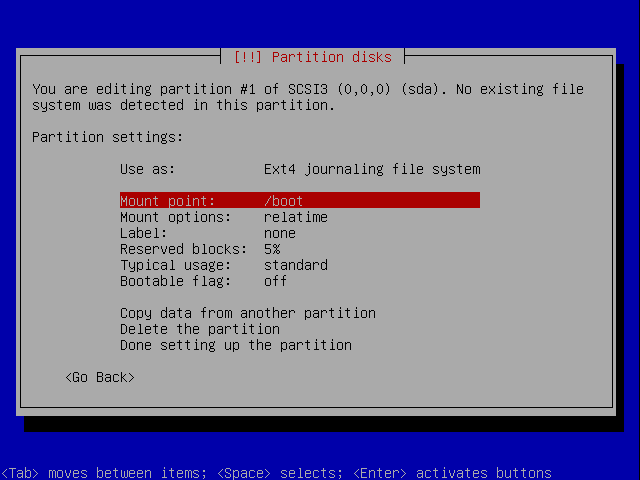
Task: Click the /boot mount point value
Action: (284, 201)
